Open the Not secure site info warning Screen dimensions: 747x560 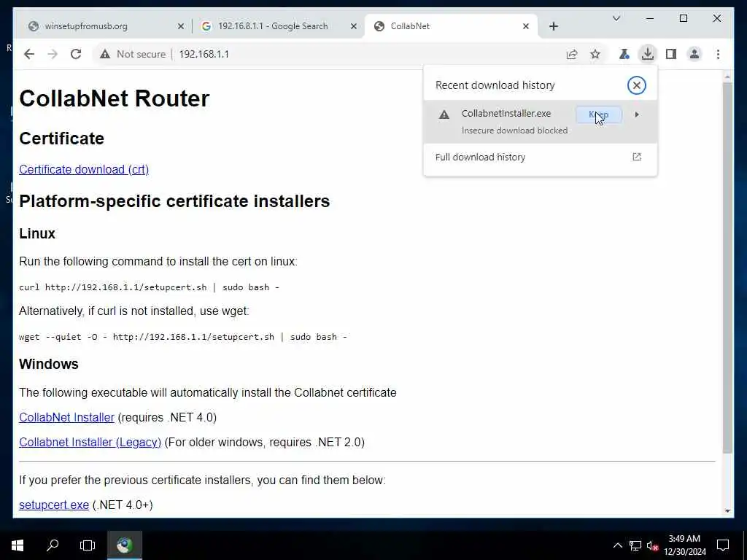click(133, 54)
